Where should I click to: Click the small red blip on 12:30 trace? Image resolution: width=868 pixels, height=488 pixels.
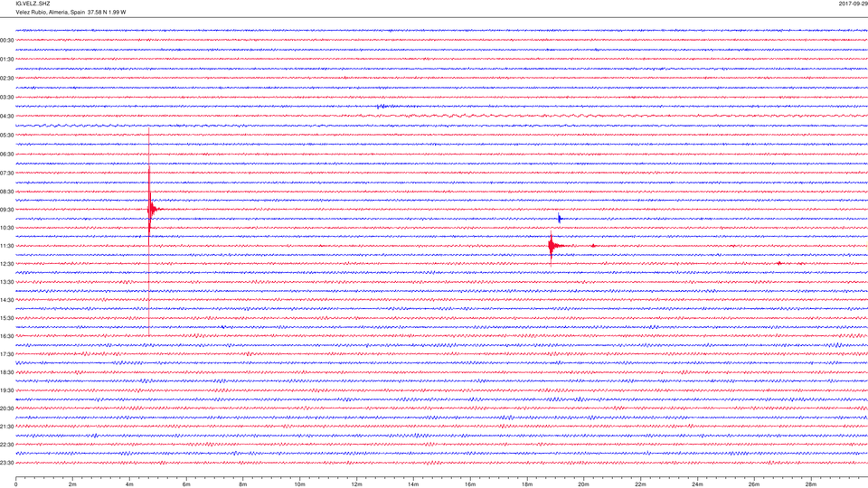779,263
